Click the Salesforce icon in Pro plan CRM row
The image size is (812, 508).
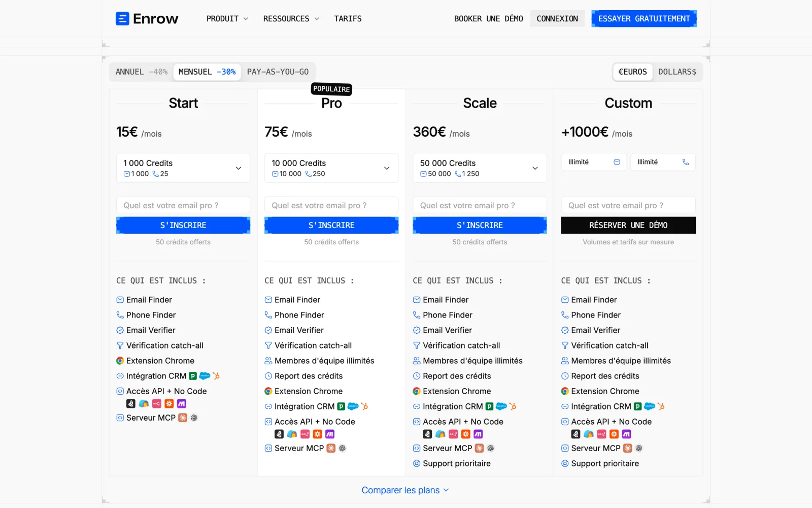pyautogui.click(x=353, y=406)
